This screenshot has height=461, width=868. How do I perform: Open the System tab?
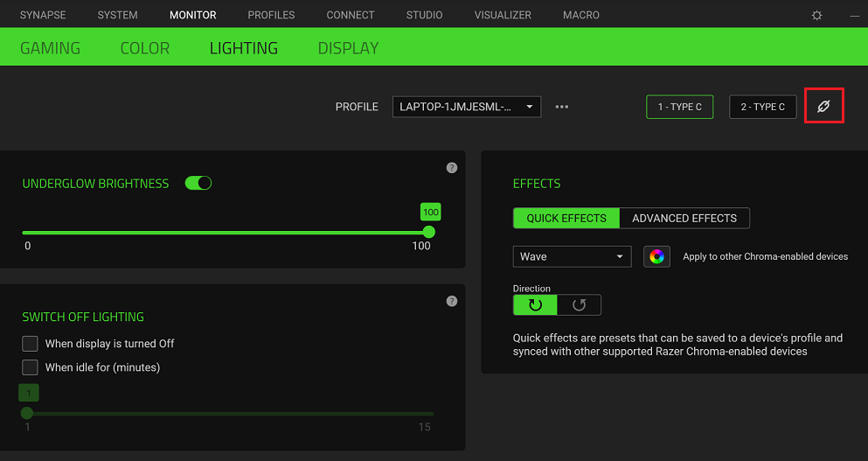point(117,15)
